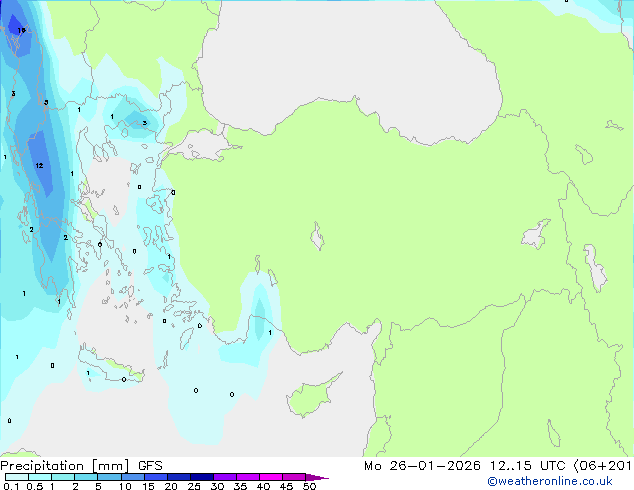Pick the 10–15 mm legend color box
This screenshot has width=634, height=490.
click(133, 477)
